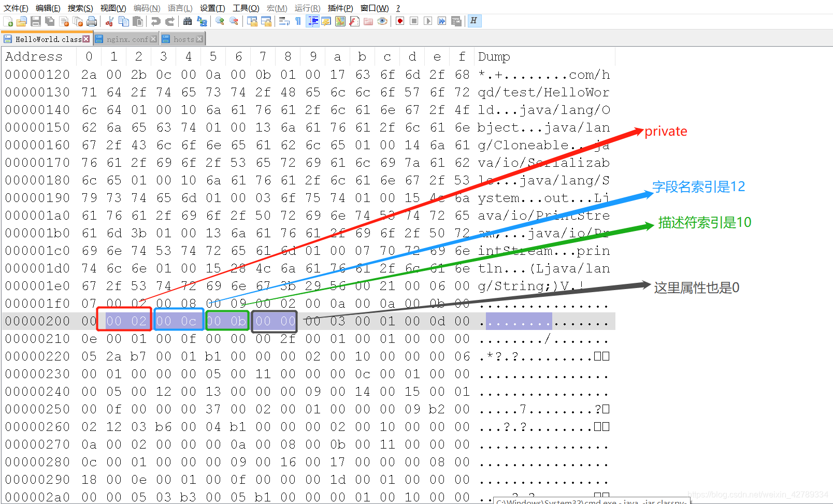Toggle word wrap in the toolbar

coord(284,21)
